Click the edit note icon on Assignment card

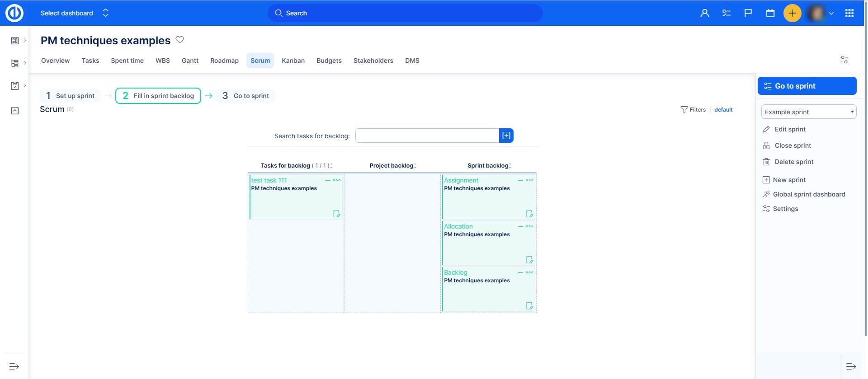click(529, 214)
